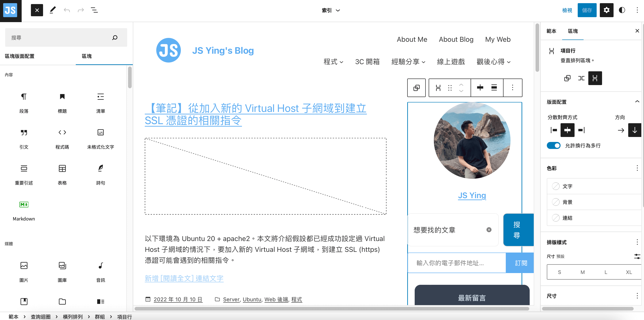This screenshot has width=644, height=320.
Task: Insert a 程式碼 code block
Action: tap(62, 139)
